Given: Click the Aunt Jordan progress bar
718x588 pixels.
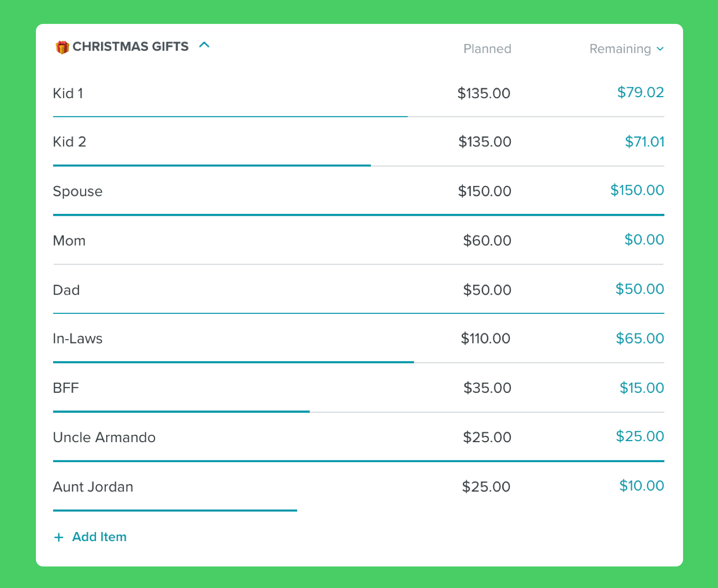Looking at the screenshot, I should 175,510.
